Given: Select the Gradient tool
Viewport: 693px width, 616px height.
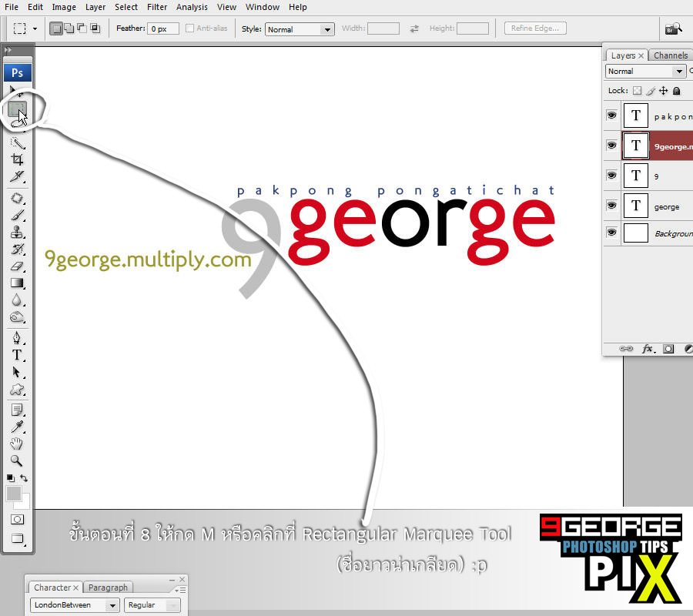Looking at the screenshot, I should [17, 283].
